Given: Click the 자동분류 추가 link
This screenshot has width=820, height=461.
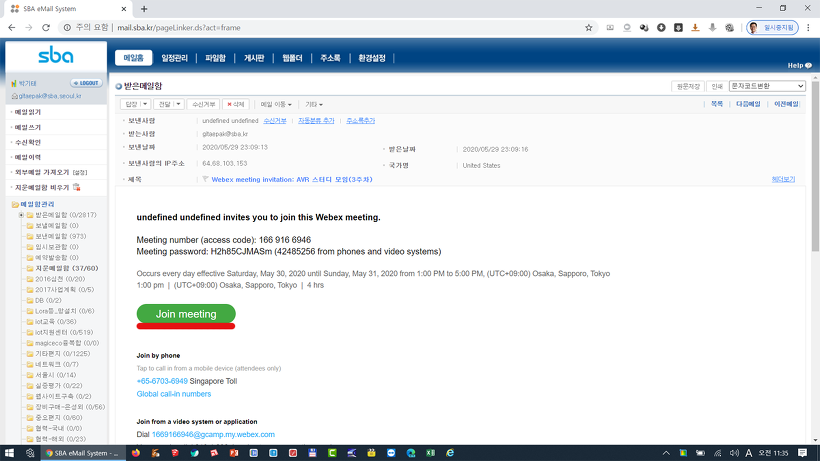Looking at the screenshot, I should click(316, 121).
